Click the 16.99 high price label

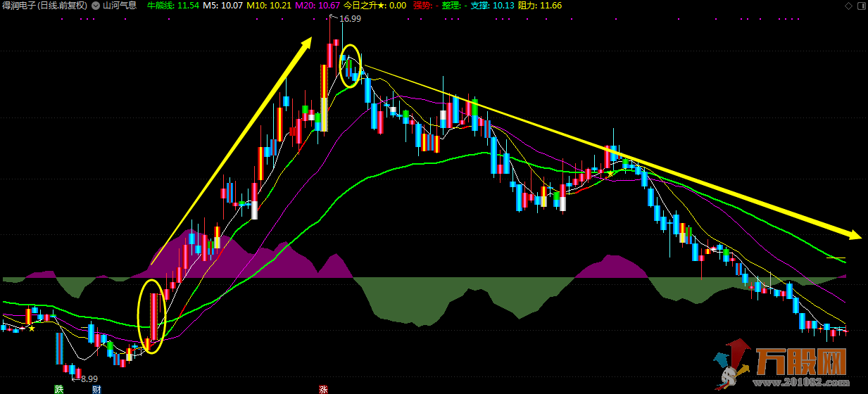click(350, 19)
